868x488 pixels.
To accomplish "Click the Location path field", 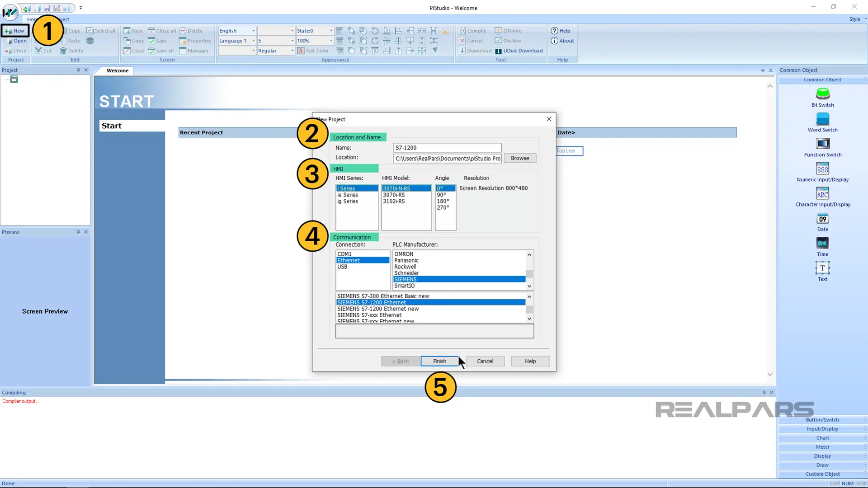I will point(447,159).
